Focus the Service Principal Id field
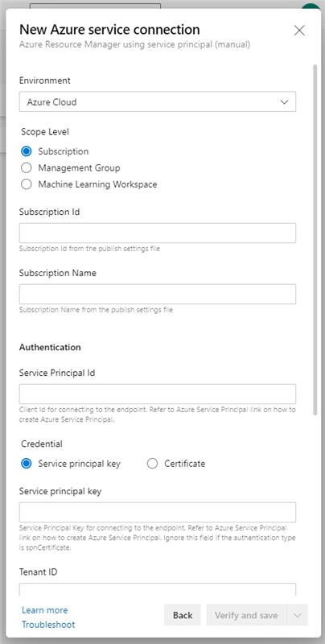The height and width of the screenshot is (644, 325). pyautogui.click(x=158, y=394)
